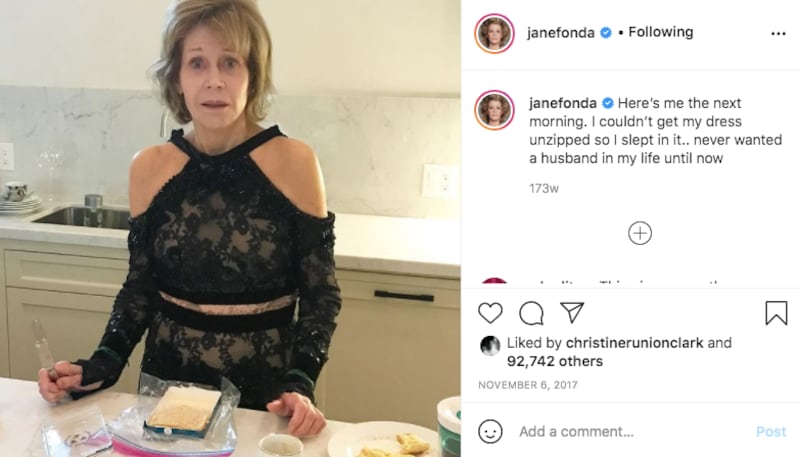Image resolution: width=800 pixels, height=457 pixels.
Task: View the '92,742 others' likes list
Action: coord(556,361)
